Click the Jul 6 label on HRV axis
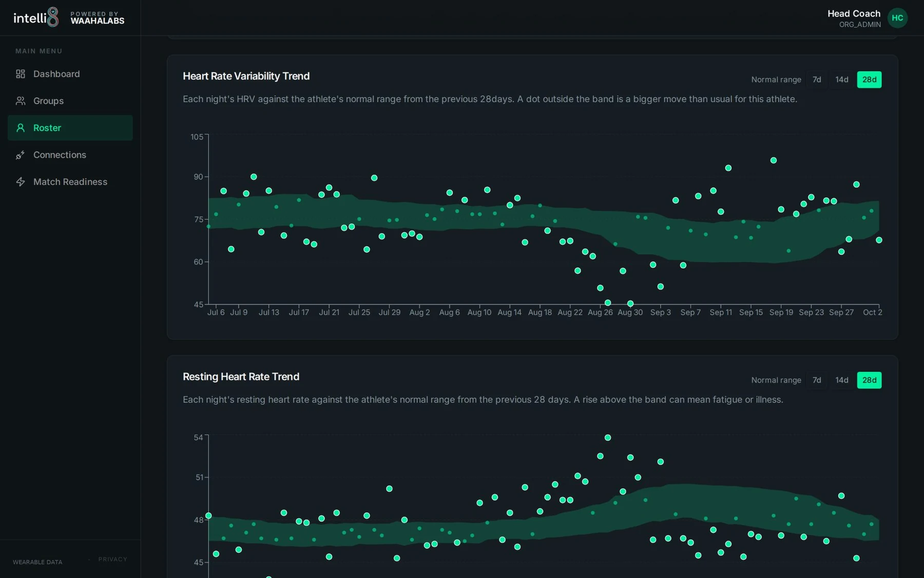Viewport: 924px width, 578px height. (216, 312)
